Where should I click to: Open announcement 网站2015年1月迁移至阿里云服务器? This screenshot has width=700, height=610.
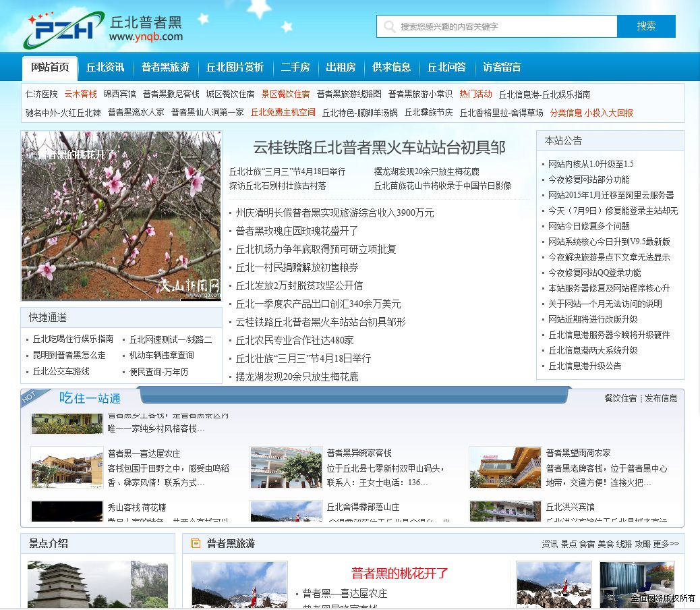click(x=611, y=195)
